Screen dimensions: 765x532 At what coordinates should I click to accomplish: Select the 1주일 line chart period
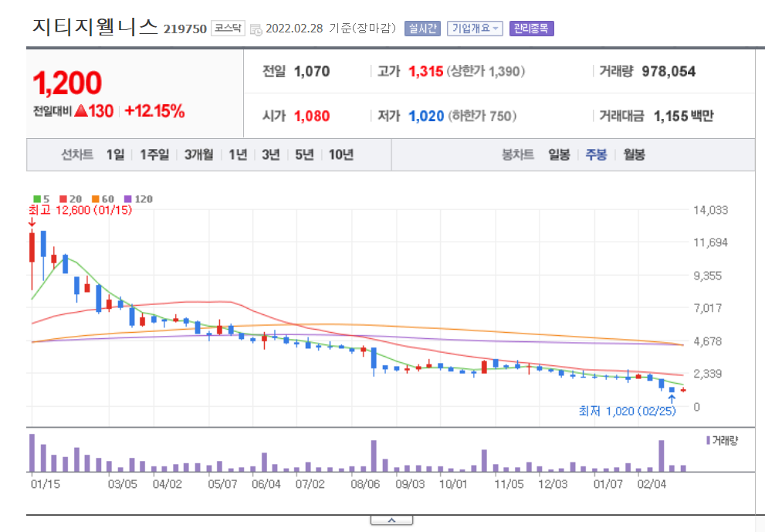click(x=154, y=154)
